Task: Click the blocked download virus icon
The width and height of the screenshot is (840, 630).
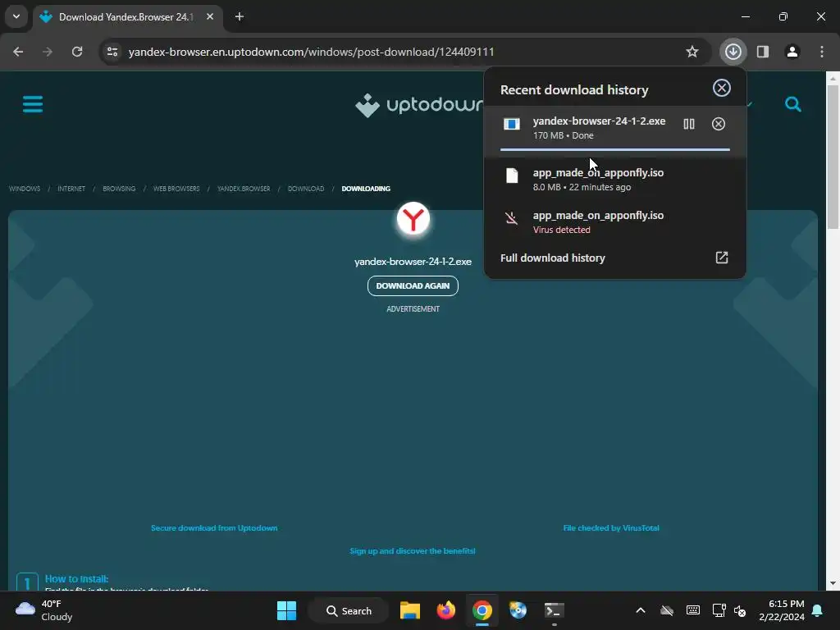Action: pyautogui.click(x=512, y=218)
